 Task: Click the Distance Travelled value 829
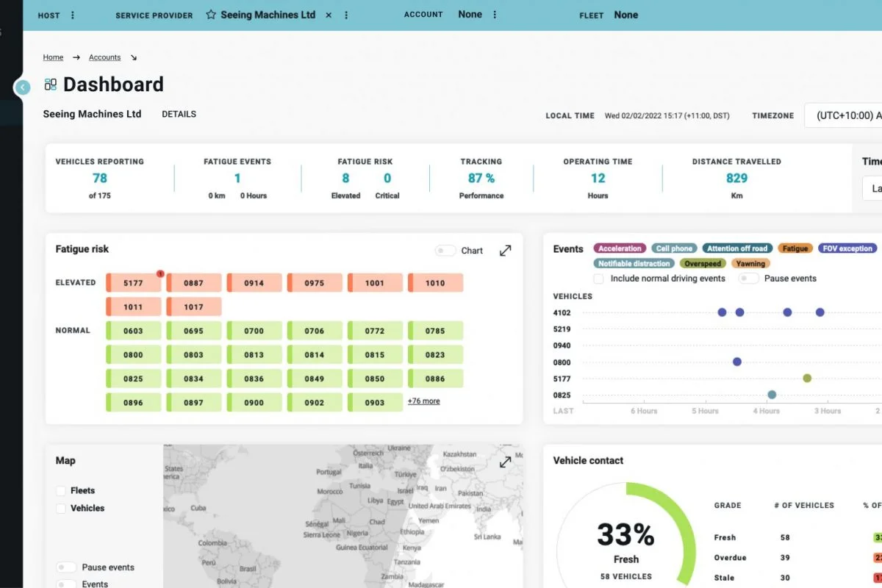(736, 178)
